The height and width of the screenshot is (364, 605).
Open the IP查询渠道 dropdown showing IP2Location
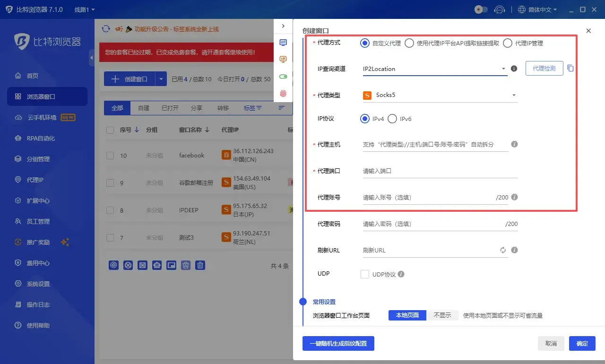503,69
